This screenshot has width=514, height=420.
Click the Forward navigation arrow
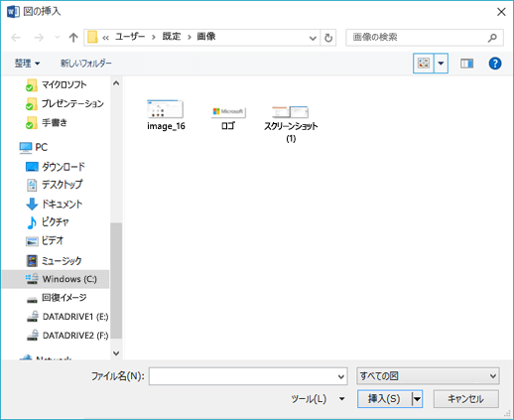(39, 38)
